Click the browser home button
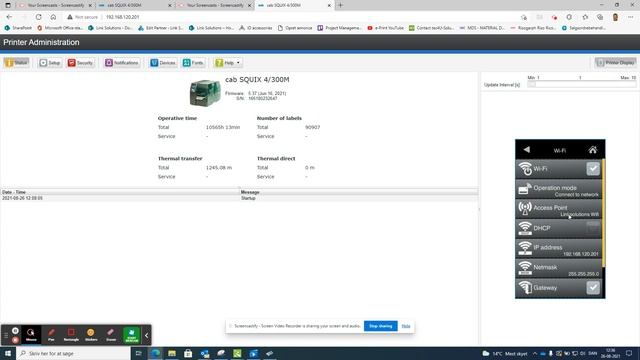 pyautogui.click(x=53, y=17)
